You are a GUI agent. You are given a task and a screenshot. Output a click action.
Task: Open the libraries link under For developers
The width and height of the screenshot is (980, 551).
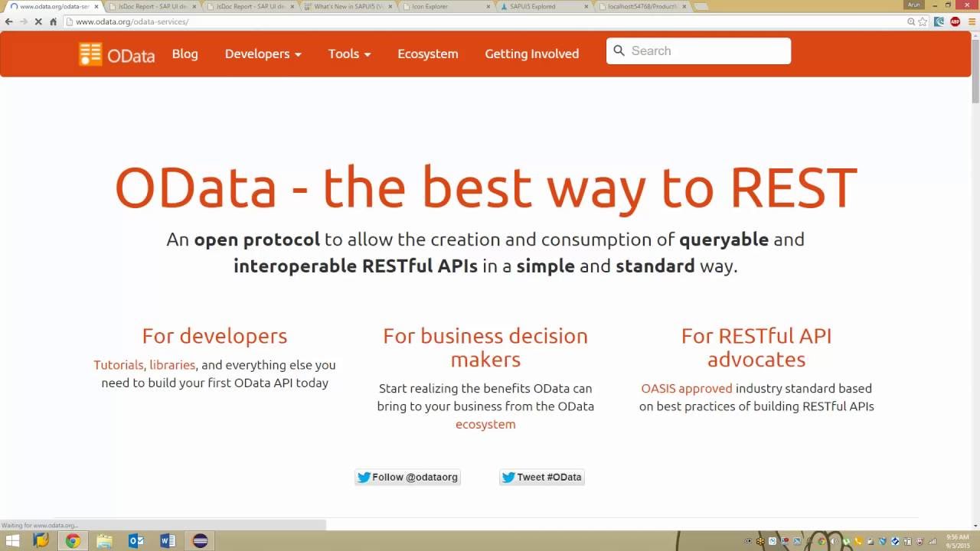(x=172, y=365)
